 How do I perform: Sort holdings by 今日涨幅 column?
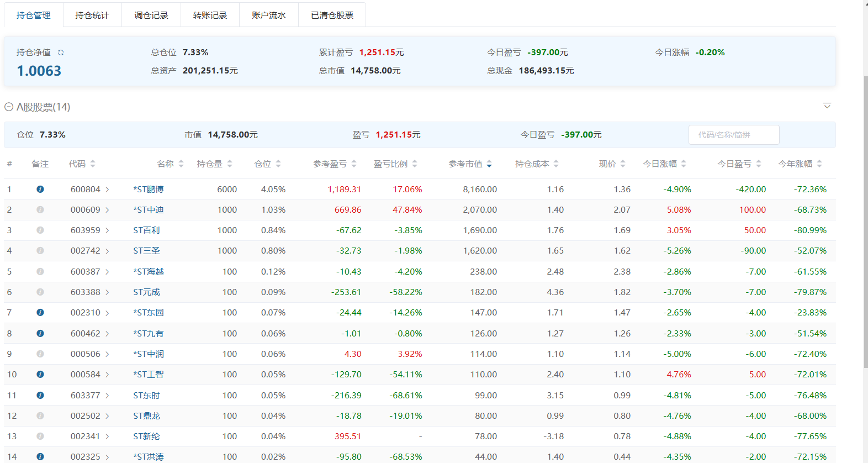coord(664,164)
